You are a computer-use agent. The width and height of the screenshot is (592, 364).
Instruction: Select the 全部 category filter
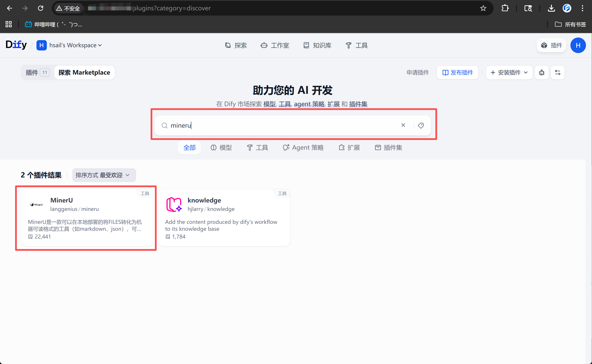[190, 147]
